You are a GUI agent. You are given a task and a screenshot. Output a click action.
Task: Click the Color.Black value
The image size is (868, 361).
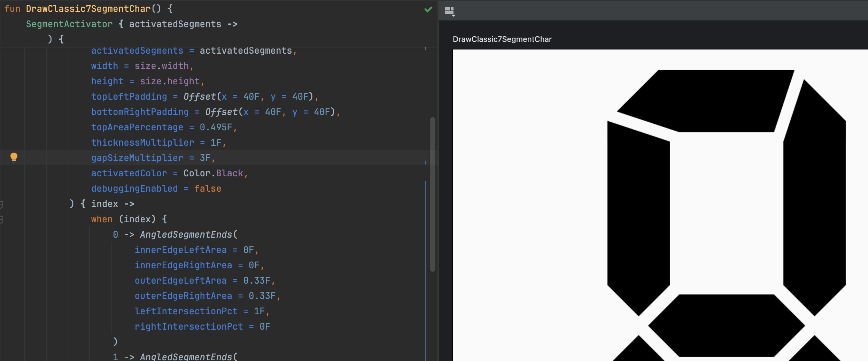coord(213,173)
